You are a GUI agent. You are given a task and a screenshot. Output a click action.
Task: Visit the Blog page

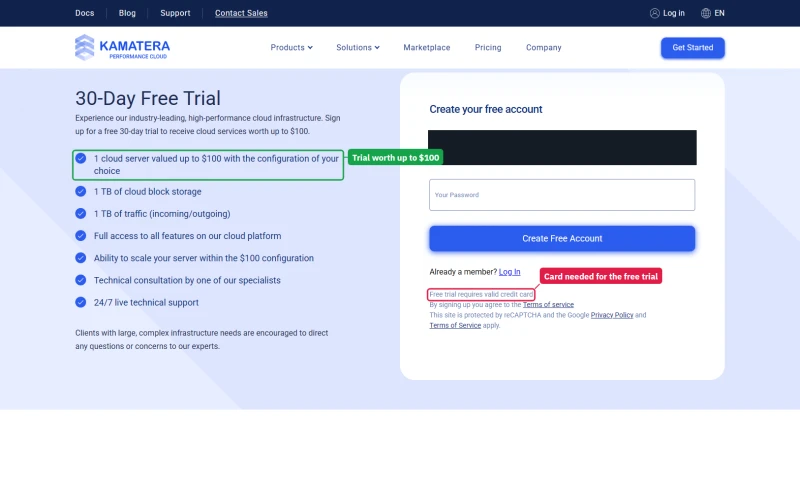[x=127, y=13]
